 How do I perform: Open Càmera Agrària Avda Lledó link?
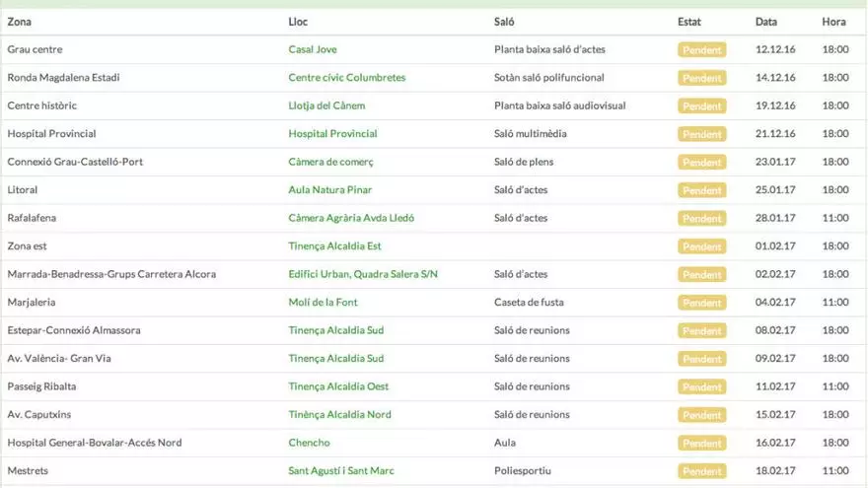point(351,218)
